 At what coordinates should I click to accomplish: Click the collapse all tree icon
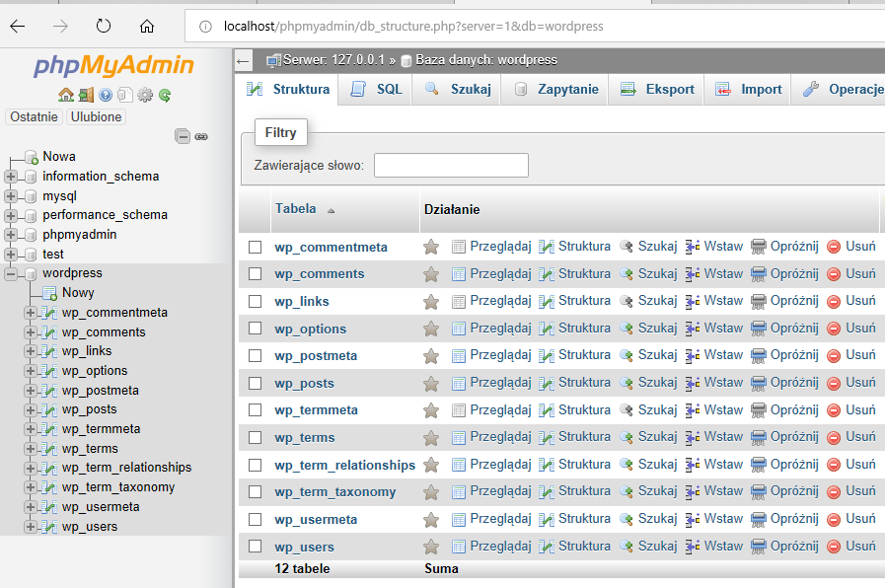183,136
